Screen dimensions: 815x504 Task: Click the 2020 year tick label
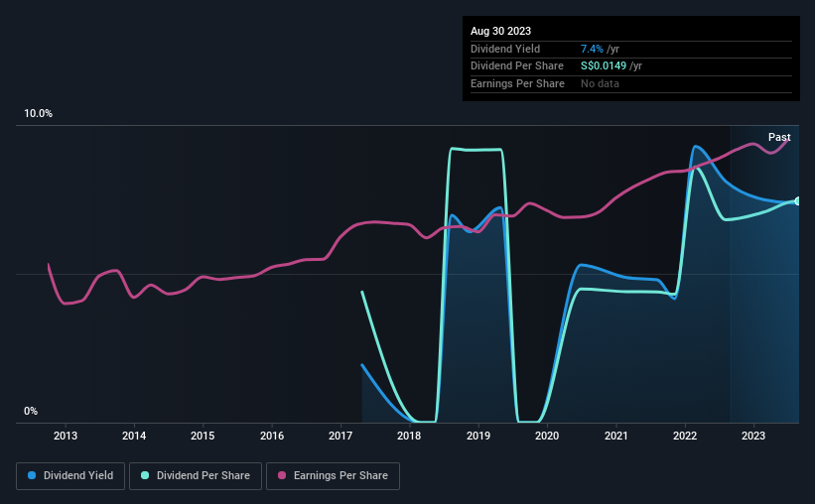click(x=547, y=436)
